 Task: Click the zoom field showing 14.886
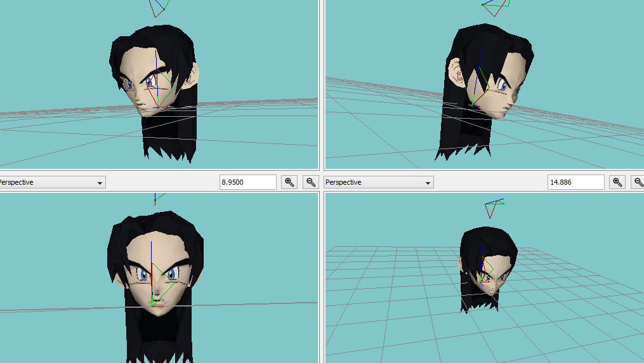pos(575,182)
